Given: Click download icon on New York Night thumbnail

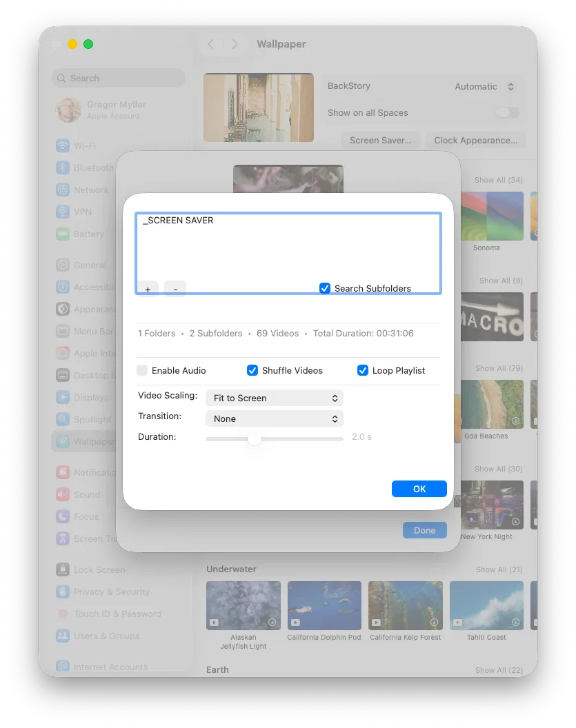Looking at the screenshot, I should [x=515, y=521].
